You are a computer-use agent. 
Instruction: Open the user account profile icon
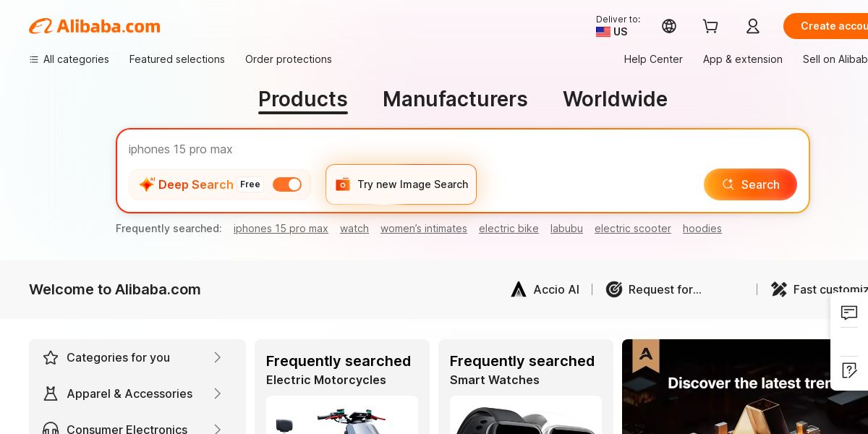point(752,26)
